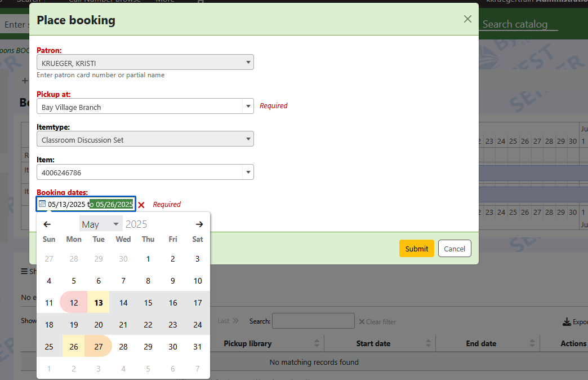The image size is (588, 380).
Task: Select May 13 in calendar
Action: (99, 303)
